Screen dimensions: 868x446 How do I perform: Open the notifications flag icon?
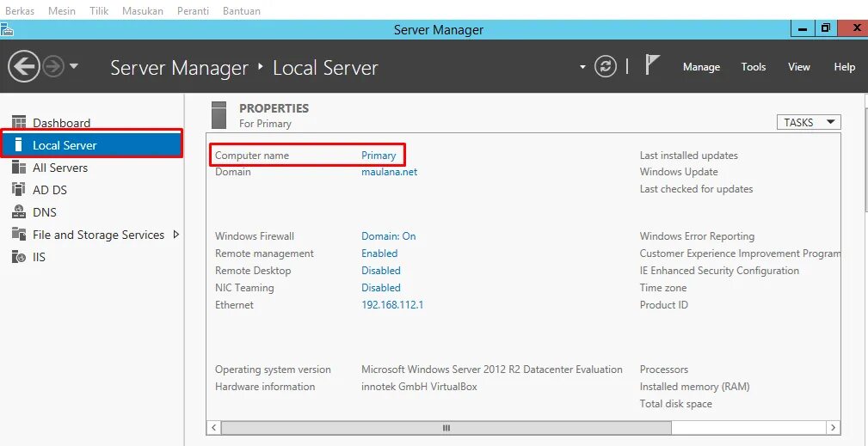click(652, 65)
